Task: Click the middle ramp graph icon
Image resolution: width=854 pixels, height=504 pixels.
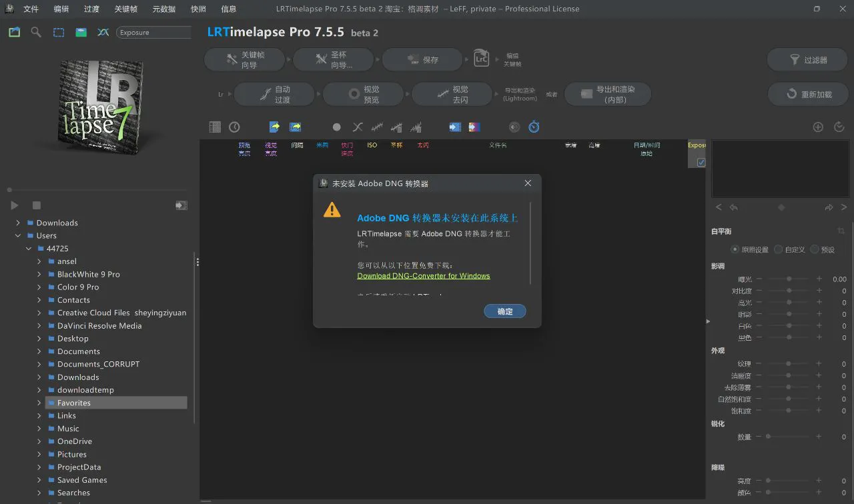Action: (396, 127)
